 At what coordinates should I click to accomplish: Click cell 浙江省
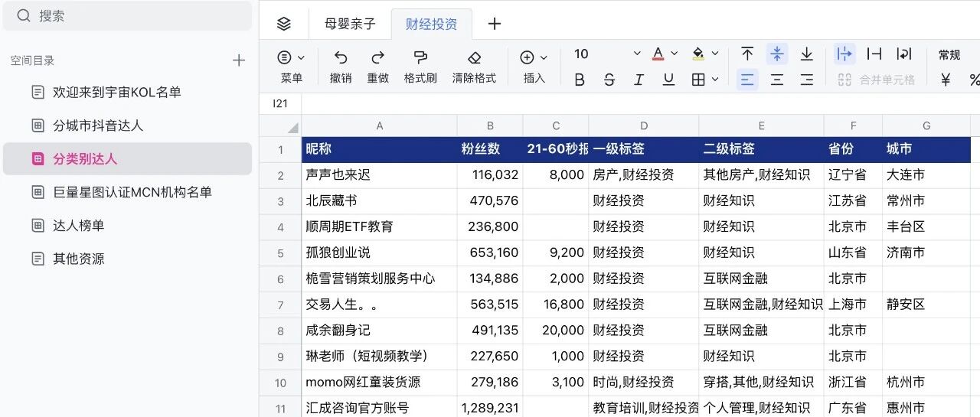(x=853, y=382)
